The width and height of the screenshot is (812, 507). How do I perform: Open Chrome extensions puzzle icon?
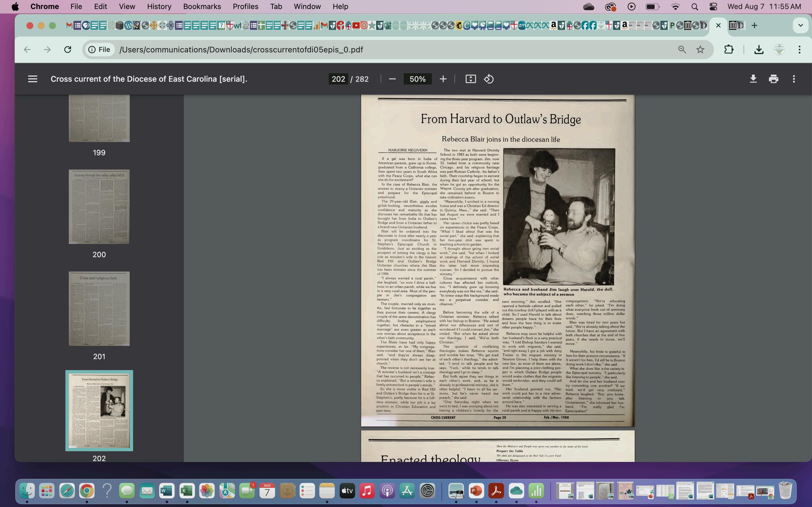pyautogui.click(x=729, y=50)
